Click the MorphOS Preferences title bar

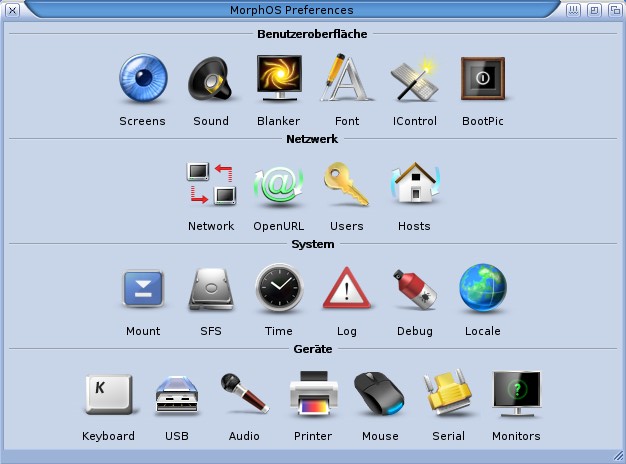[x=291, y=10]
